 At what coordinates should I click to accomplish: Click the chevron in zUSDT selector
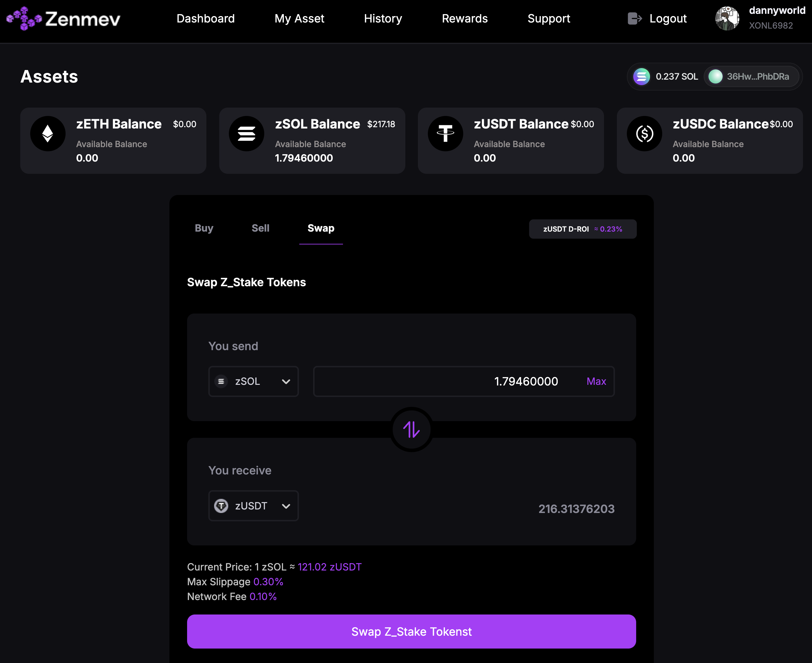(286, 506)
